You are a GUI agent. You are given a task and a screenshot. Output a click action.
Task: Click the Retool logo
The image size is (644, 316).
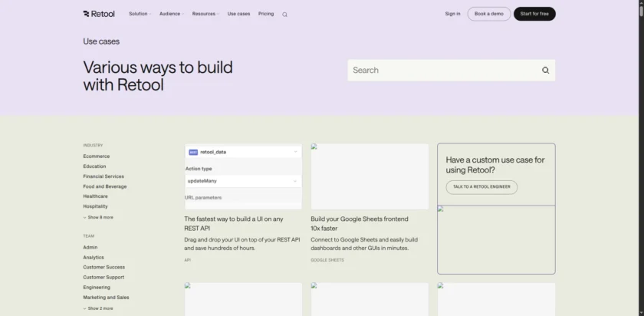pos(99,14)
